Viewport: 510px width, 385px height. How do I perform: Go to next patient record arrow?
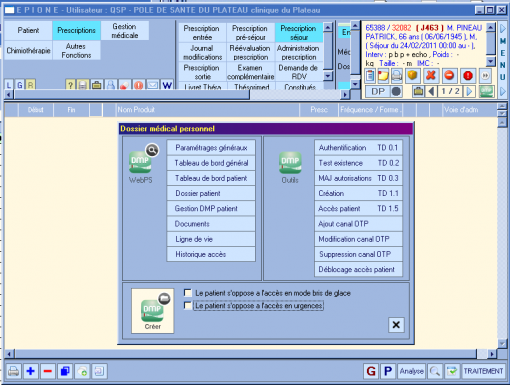point(469,91)
